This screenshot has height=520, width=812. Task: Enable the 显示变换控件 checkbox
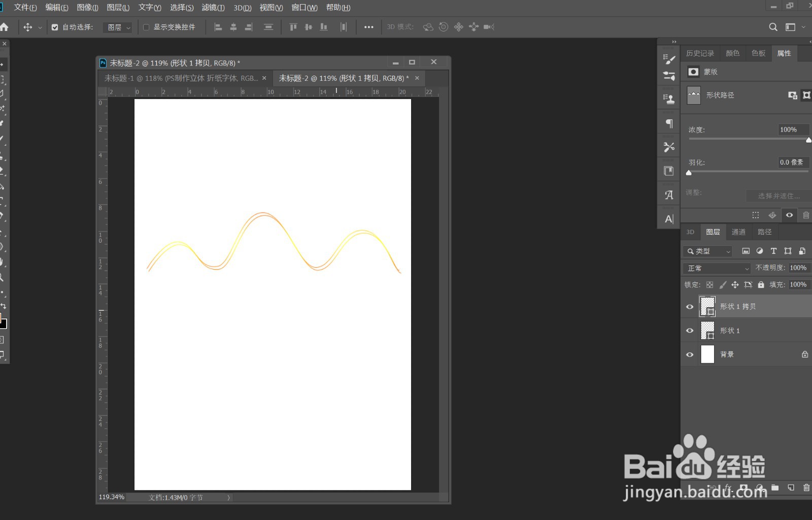(146, 27)
